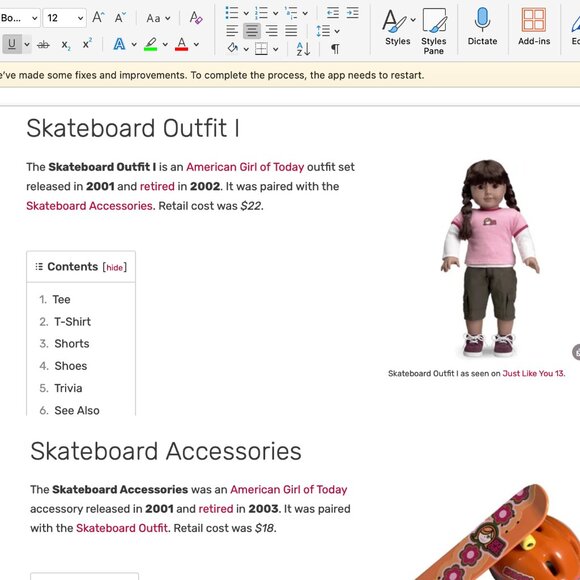Select the doll photo in the document
580x580 pixels.
[490, 258]
